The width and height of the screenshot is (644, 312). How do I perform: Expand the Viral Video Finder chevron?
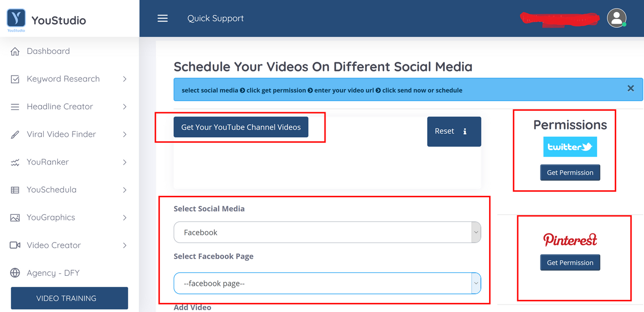coord(125,134)
